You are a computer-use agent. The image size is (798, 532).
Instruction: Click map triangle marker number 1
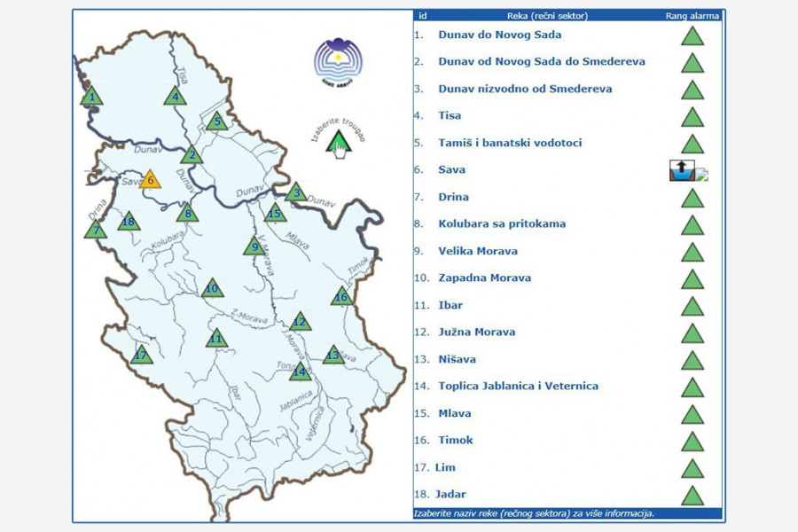91,97
